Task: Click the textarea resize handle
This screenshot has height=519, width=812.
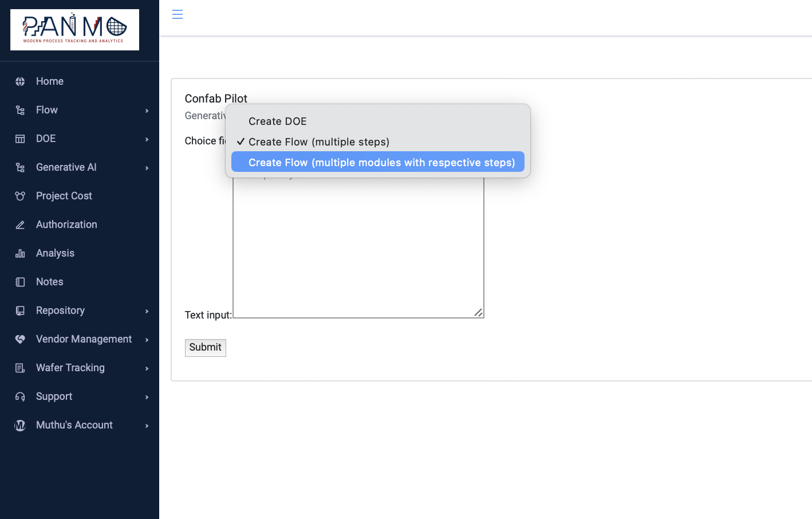Action: tap(479, 313)
